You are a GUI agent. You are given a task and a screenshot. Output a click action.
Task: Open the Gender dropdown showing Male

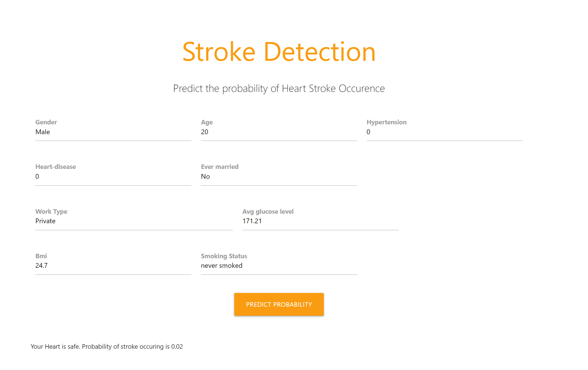(x=113, y=132)
